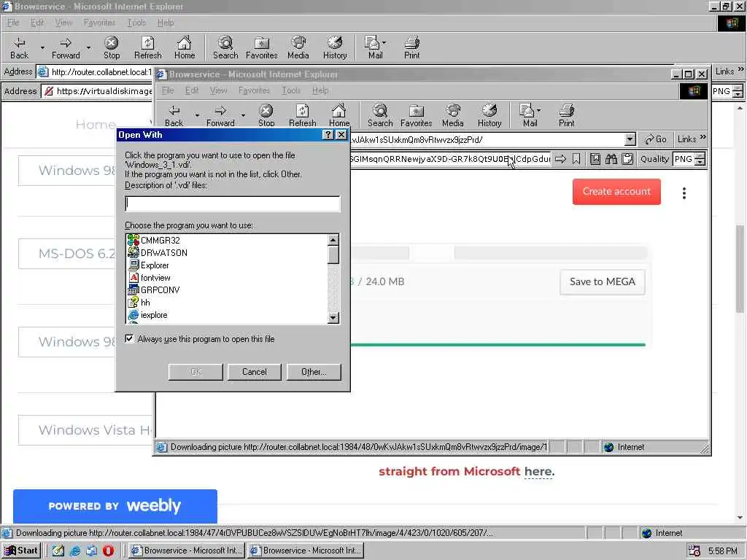The image size is (747, 560).
Task: Click the Open With dialog help question button
Action: [x=328, y=135]
